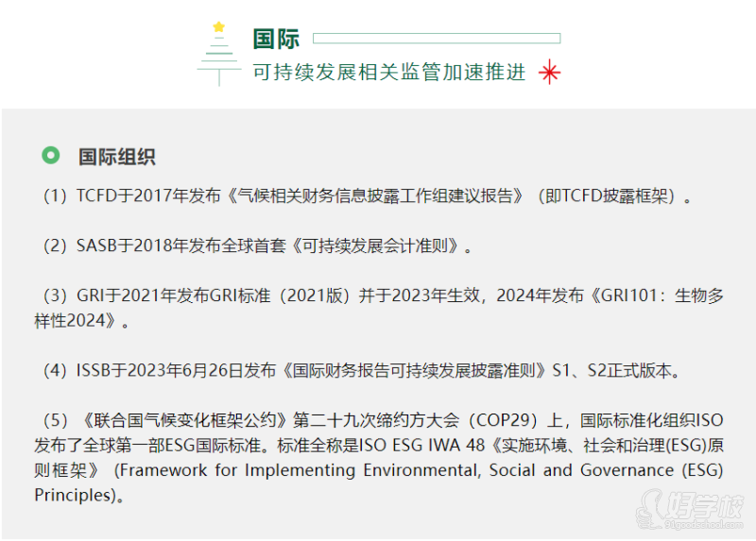The height and width of the screenshot is (541, 756).
Task: Click the subtitle 可持续发展相关监管加速推进
Action: tap(388, 73)
